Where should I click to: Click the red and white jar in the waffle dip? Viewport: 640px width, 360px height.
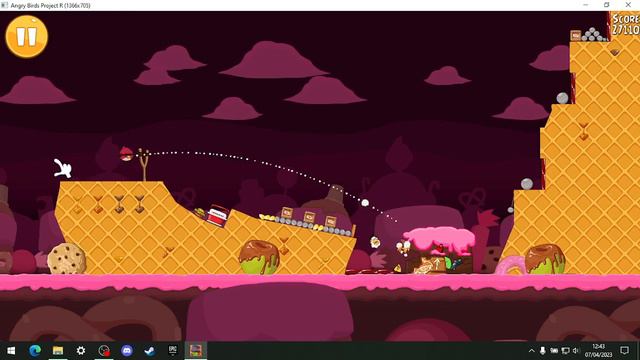(x=218, y=215)
